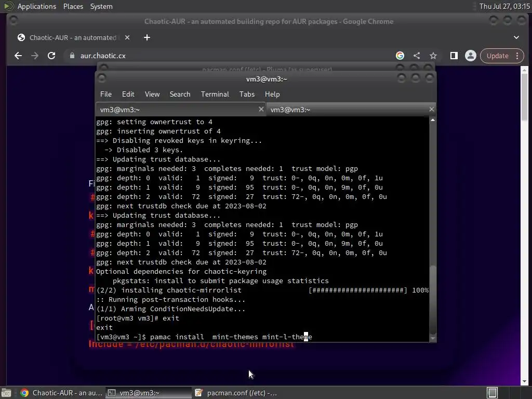
Task: Click the aur.chaotic.cx address bar
Action: coord(231,56)
